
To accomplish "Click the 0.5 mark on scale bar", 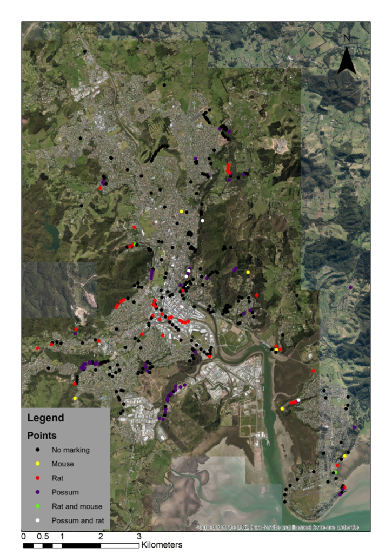I will pos(43,536).
